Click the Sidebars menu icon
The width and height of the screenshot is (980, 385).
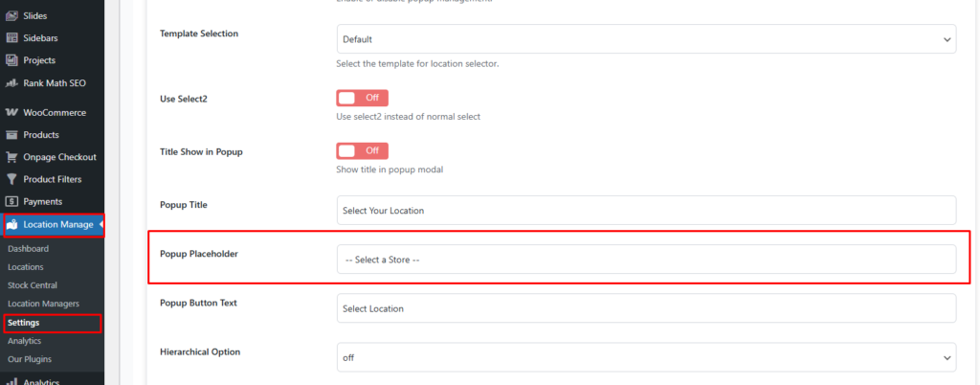click(11, 38)
